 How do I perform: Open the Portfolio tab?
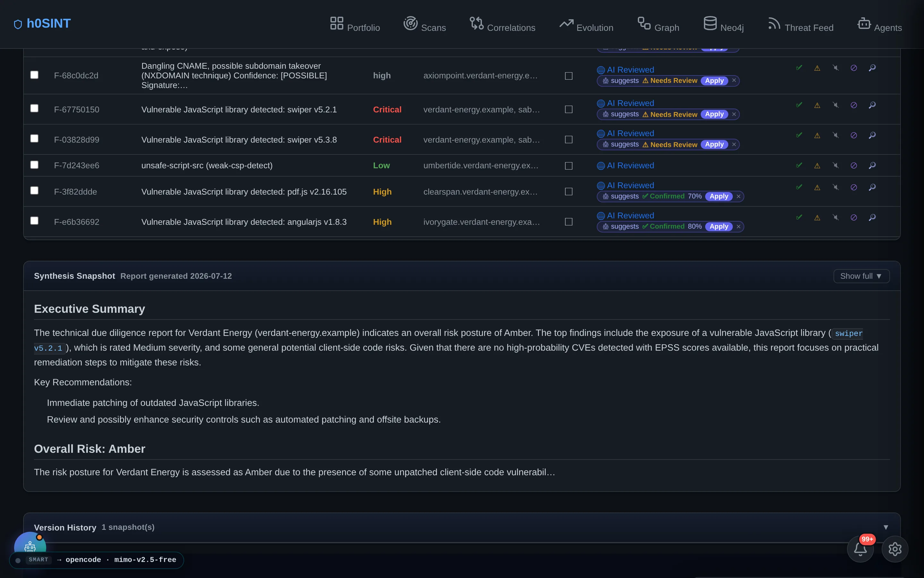point(355,24)
